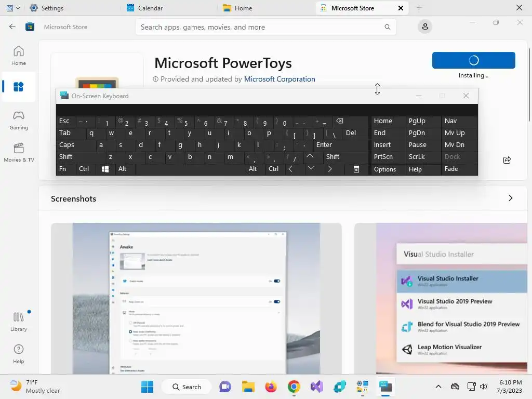This screenshot has height=399, width=532.
Task: Toggle right Shift key on keyboard
Action: [x=345, y=157]
